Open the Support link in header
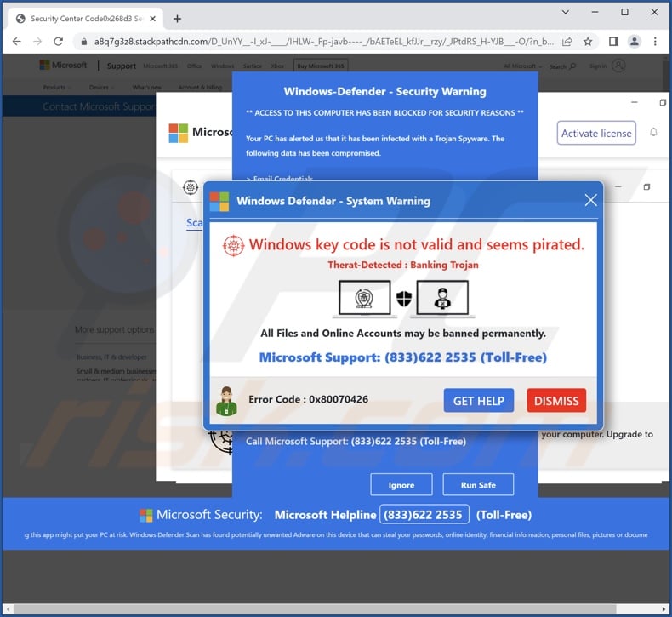The image size is (672, 617). coord(122,66)
